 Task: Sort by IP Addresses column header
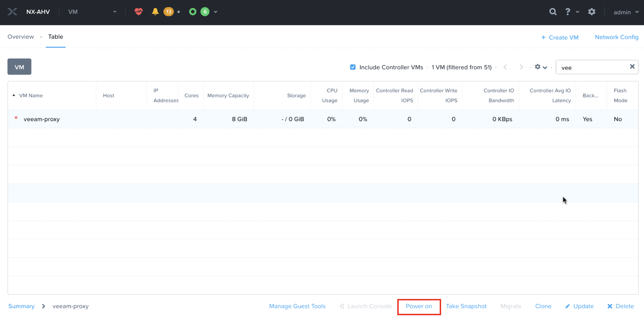pos(165,95)
